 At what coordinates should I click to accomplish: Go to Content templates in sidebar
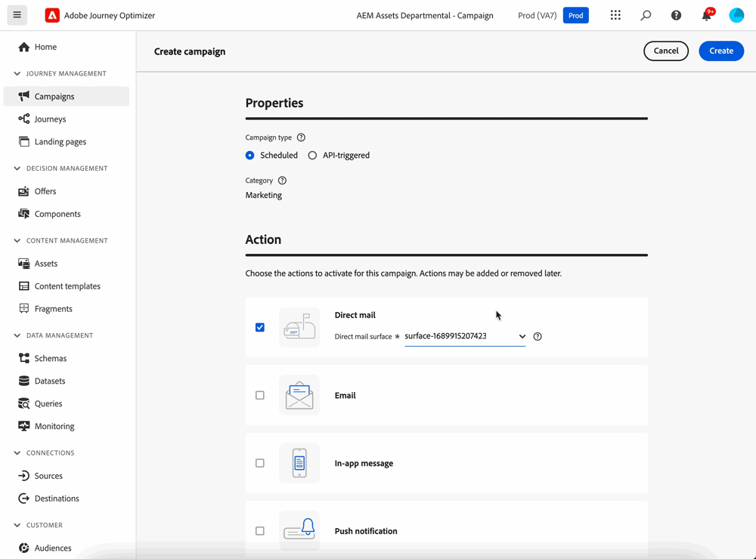pos(67,286)
